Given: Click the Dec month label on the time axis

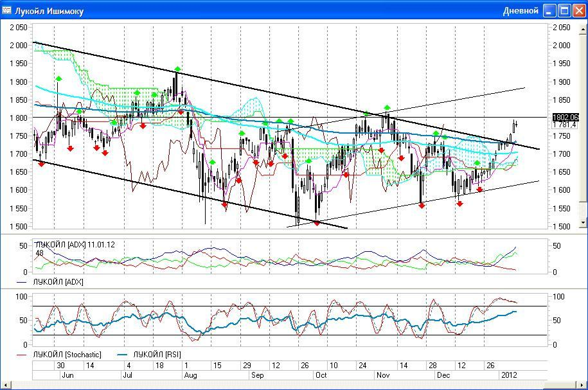Looking at the screenshot, I should point(443,375).
